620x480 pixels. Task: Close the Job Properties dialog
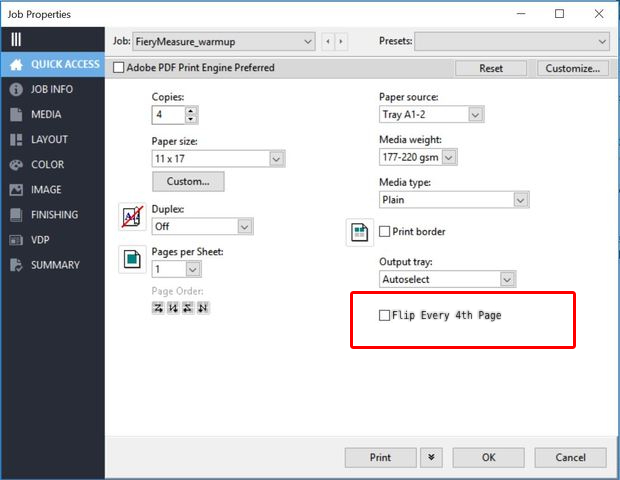tap(599, 14)
